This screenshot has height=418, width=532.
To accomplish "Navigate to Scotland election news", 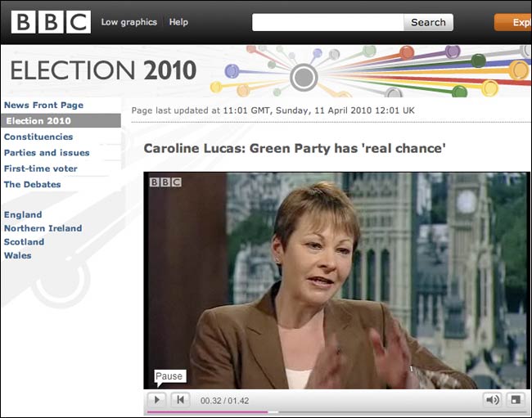I will (24, 242).
